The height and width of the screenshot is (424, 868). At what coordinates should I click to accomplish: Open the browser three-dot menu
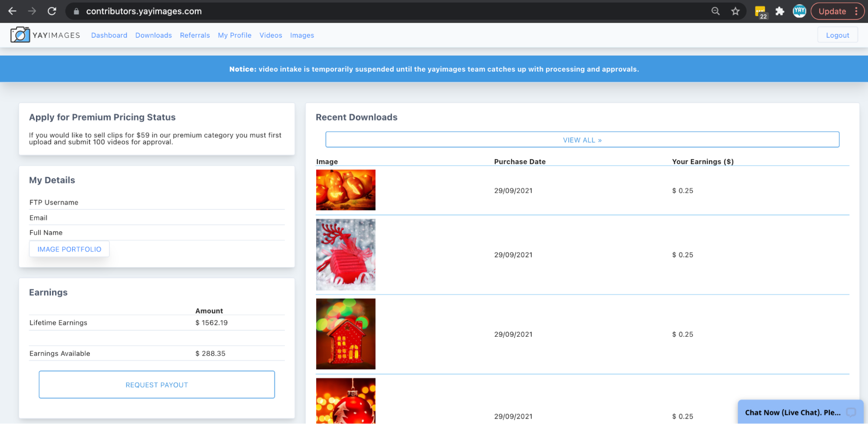pos(856,11)
